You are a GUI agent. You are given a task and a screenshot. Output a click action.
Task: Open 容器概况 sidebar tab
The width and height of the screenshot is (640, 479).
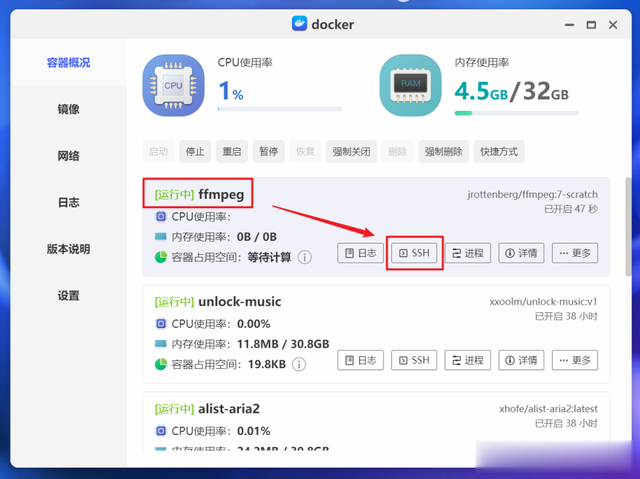coord(69,62)
